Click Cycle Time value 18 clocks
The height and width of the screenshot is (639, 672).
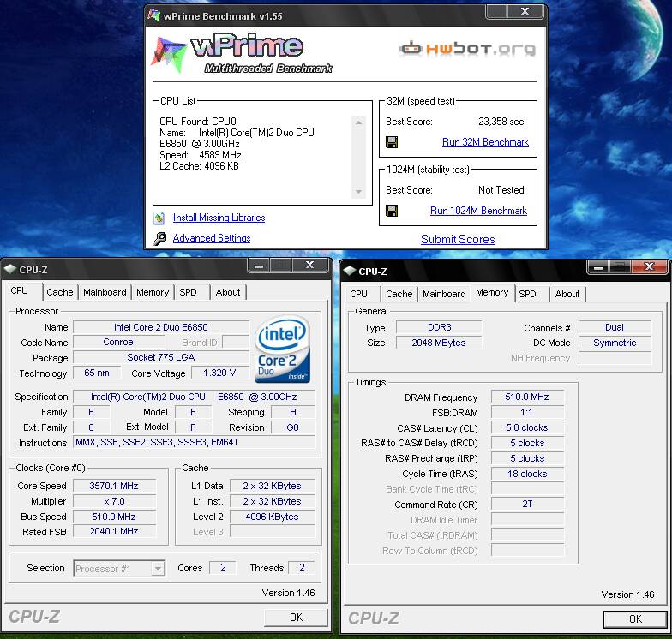(x=527, y=474)
